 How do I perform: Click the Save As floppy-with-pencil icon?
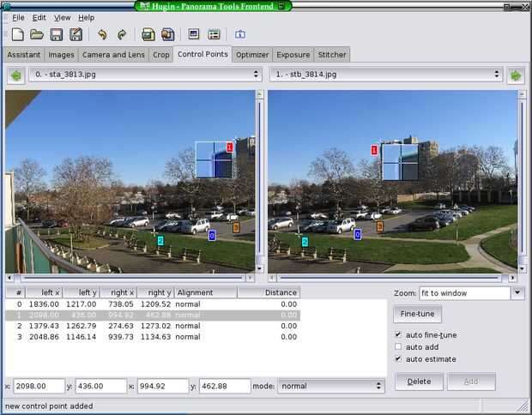tap(76, 34)
